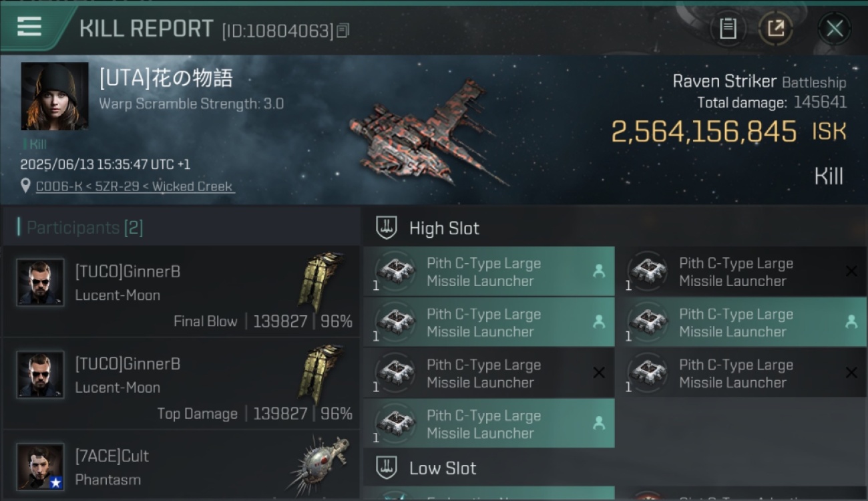868x501 pixels.
Task: View GinnerB Final Blow participant portrait
Action: click(x=40, y=282)
